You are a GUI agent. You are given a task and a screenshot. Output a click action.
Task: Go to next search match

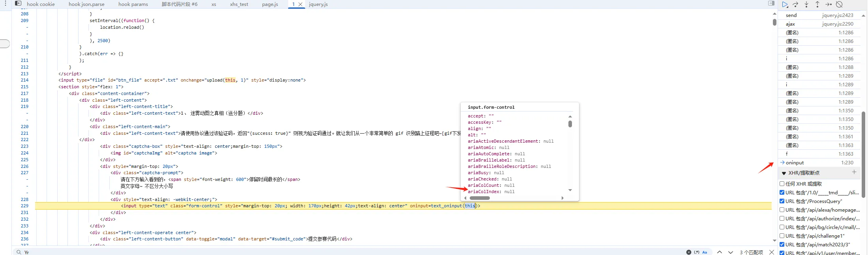731,252
